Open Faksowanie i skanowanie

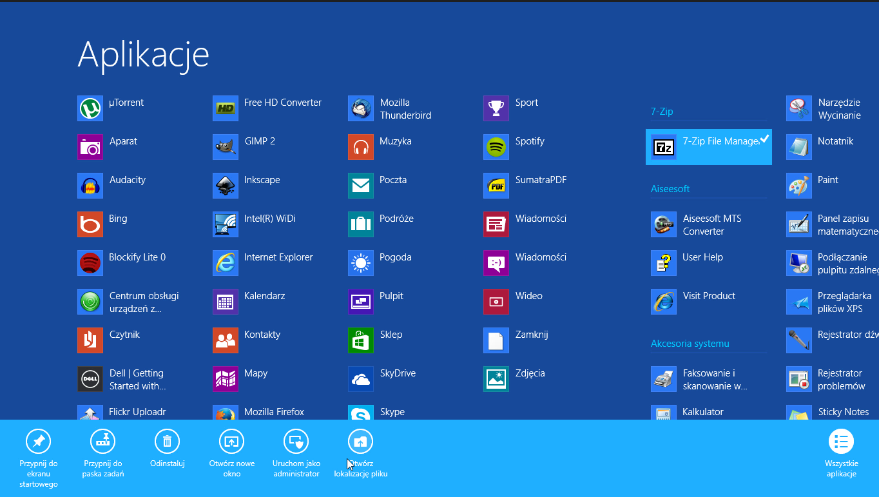(664, 379)
